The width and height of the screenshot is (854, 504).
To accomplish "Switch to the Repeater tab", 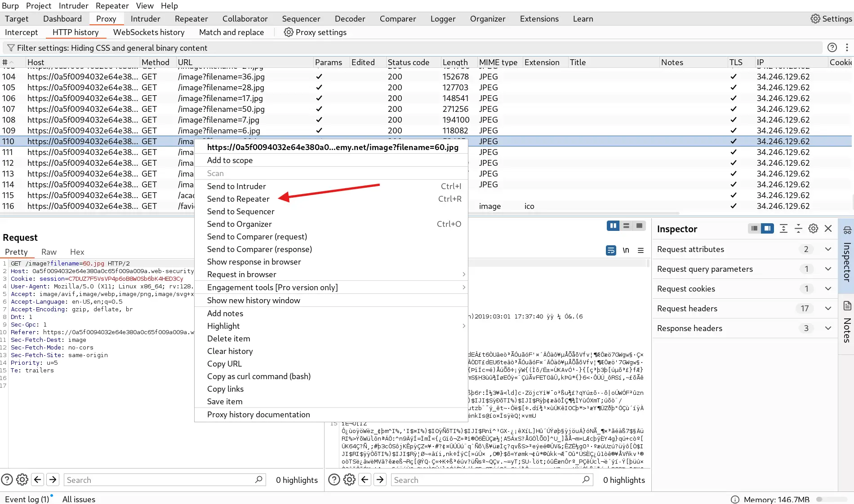I will point(191,19).
